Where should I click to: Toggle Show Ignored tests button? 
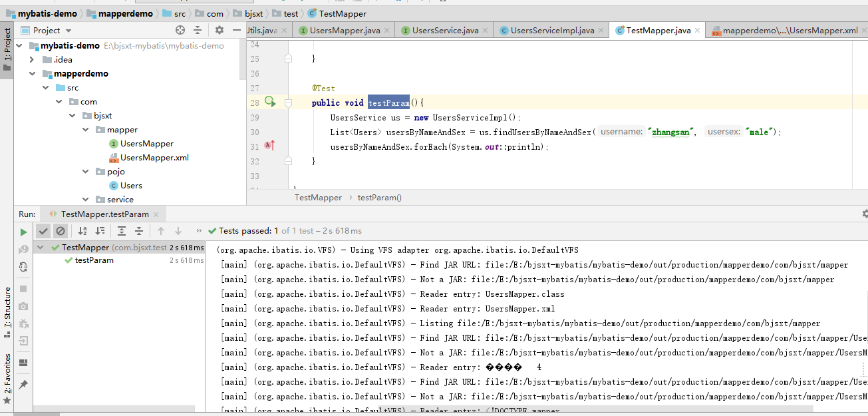click(61, 231)
